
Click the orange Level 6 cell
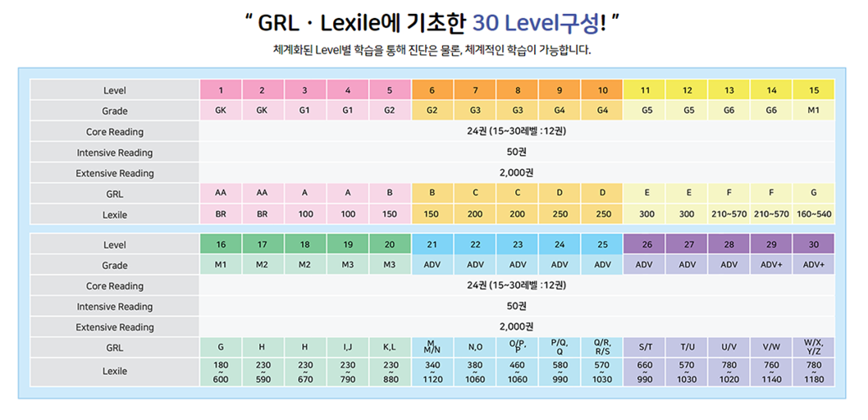click(x=433, y=89)
